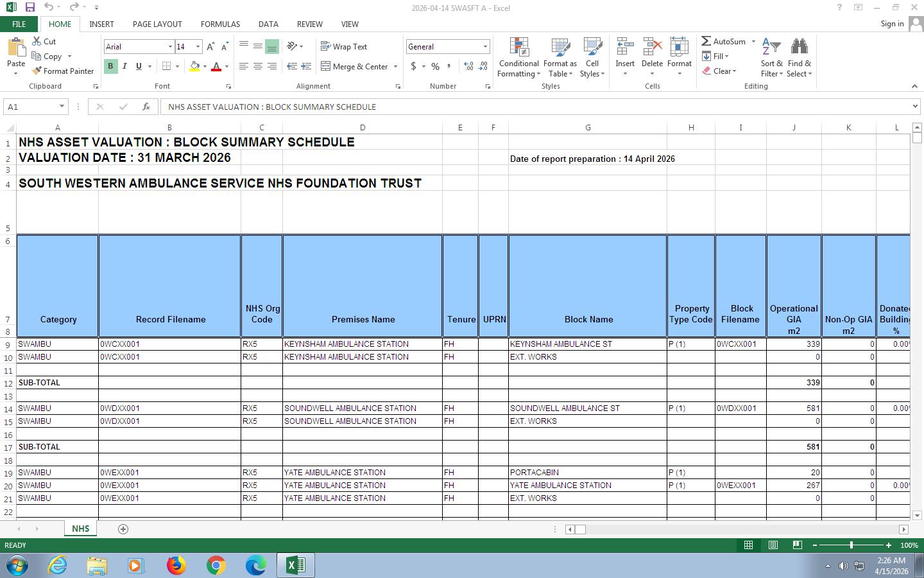This screenshot has width=924, height=578.
Task: Toggle Bold formatting
Action: [110, 66]
